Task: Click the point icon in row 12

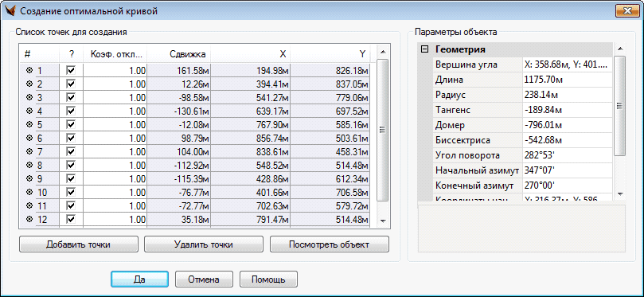Action: tap(29, 218)
